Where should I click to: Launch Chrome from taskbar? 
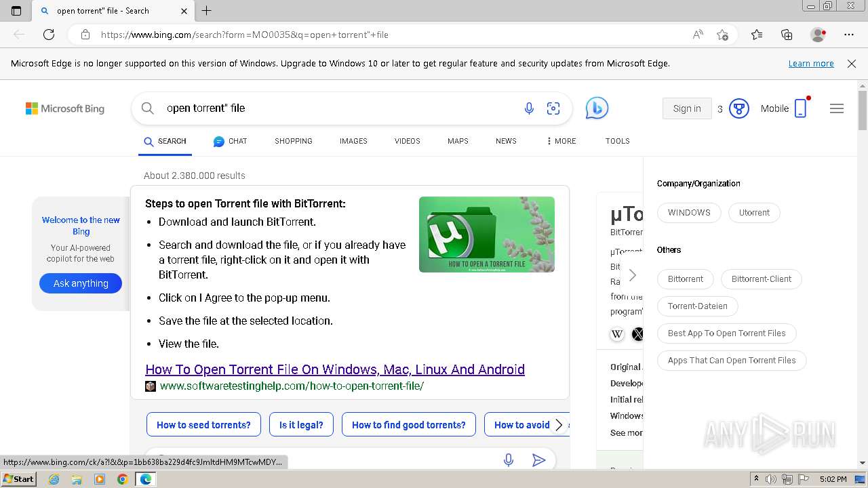point(122,479)
